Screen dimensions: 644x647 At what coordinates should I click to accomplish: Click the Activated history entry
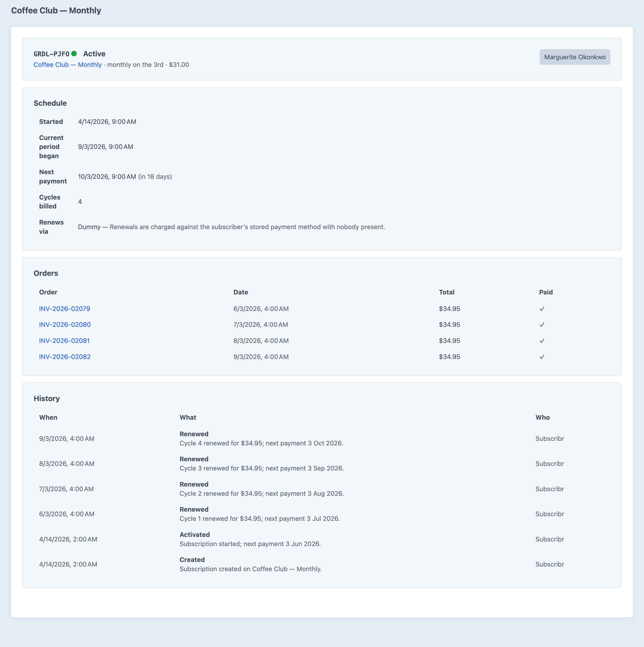point(250,539)
